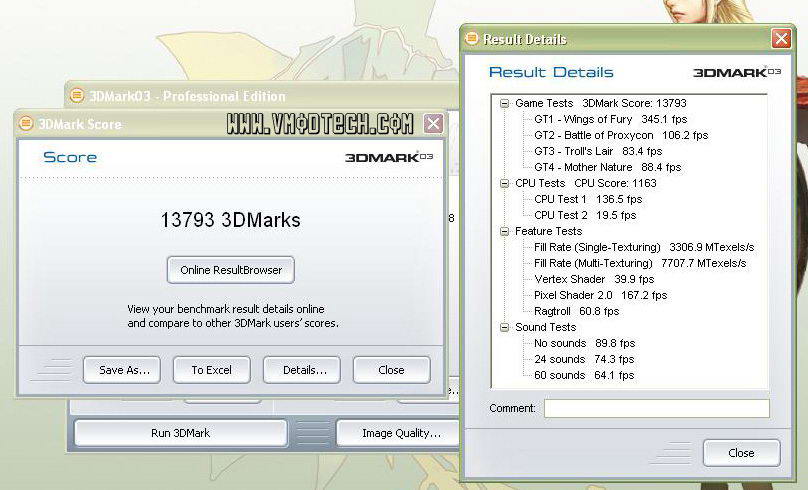The height and width of the screenshot is (490, 808).
Task: Click CPU Tests CPU Score: 1163 label
Action: pos(586,183)
